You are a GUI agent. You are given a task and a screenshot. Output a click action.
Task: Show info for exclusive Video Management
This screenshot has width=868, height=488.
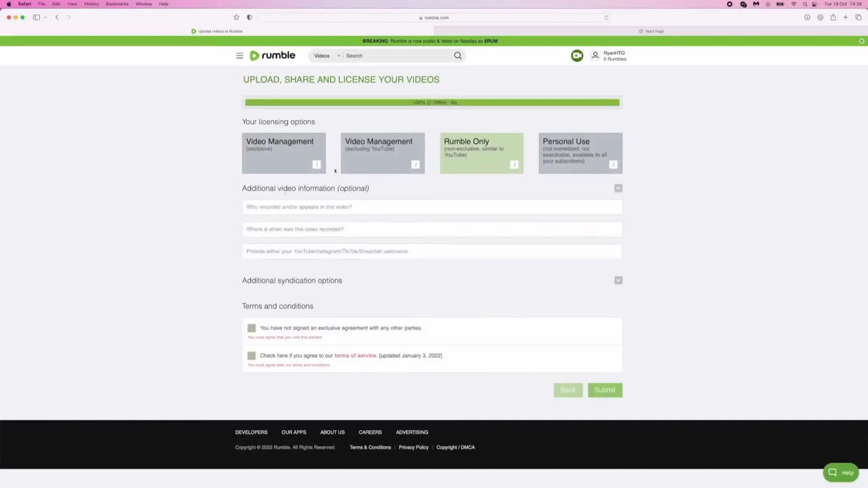pyautogui.click(x=316, y=164)
